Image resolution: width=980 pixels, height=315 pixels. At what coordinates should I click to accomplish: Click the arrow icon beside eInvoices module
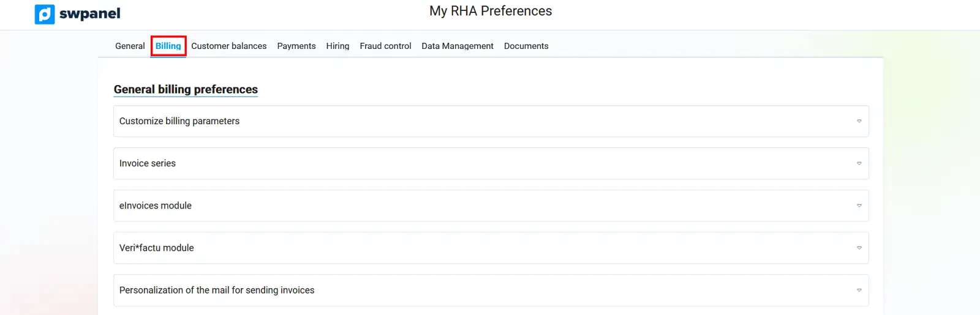[x=859, y=206]
